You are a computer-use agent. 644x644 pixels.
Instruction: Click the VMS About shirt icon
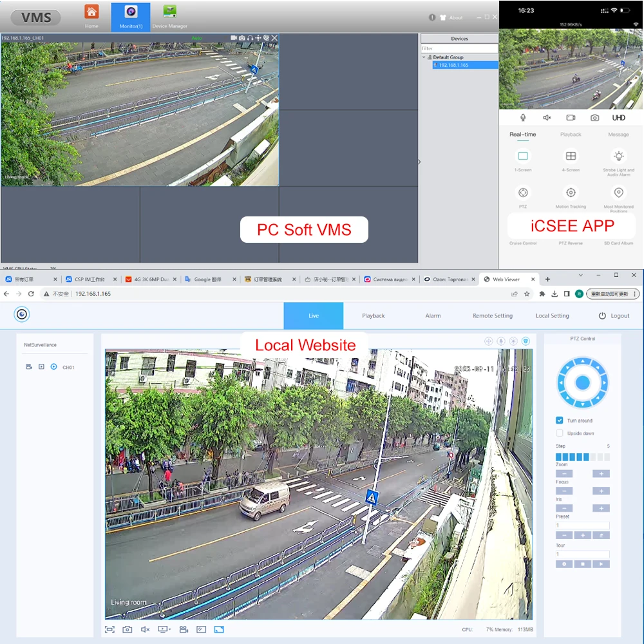click(443, 17)
